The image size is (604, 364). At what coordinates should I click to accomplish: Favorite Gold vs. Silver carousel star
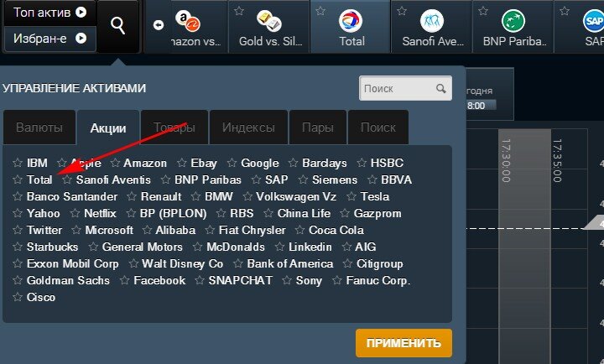tap(239, 11)
